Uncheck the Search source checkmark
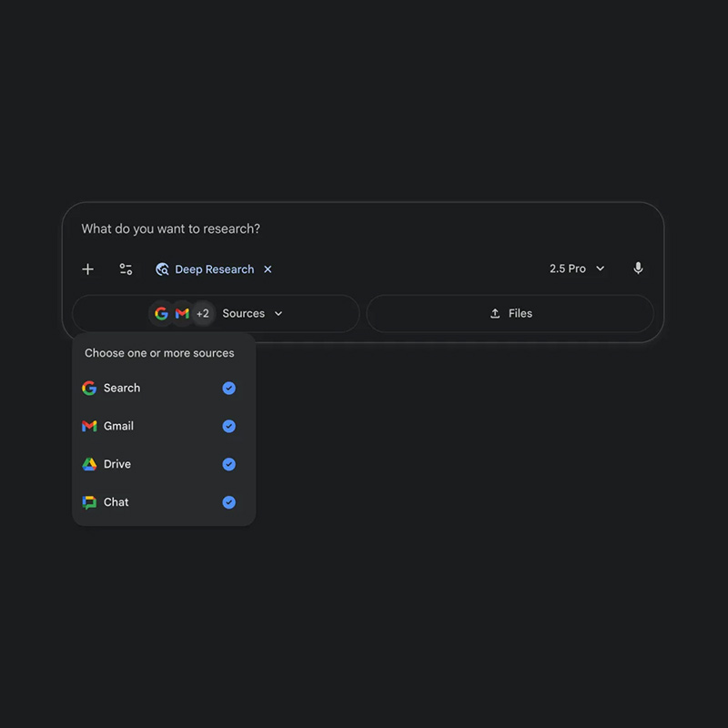The height and width of the screenshot is (728, 728). pyautogui.click(x=229, y=389)
